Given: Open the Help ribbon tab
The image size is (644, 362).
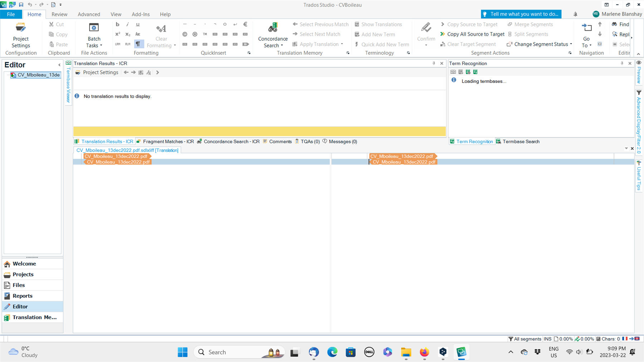Looking at the screenshot, I should coord(165,14).
